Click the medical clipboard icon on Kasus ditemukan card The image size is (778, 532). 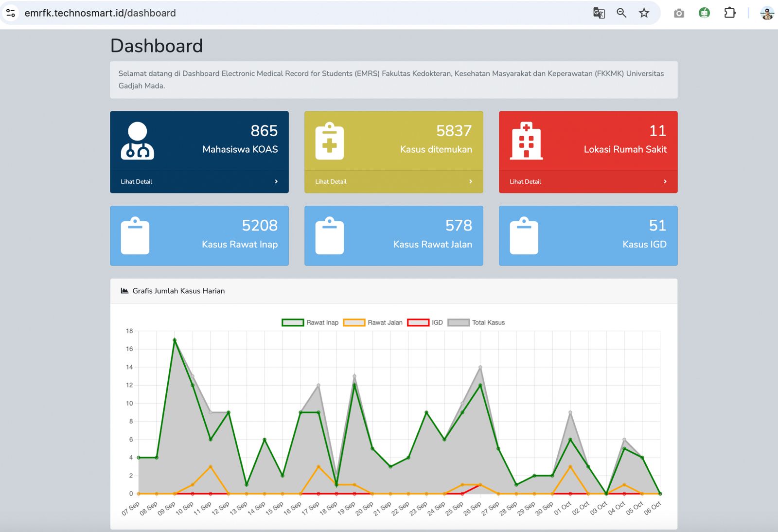[x=330, y=141]
